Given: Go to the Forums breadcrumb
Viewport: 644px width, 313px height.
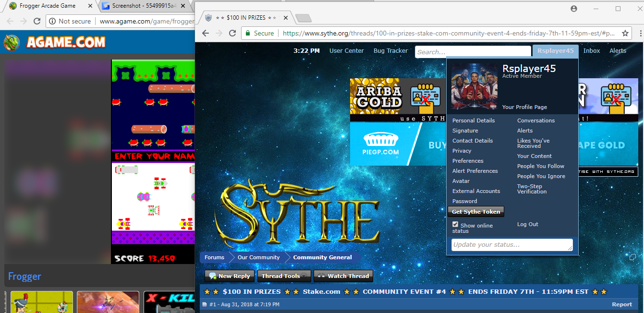Looking at the screenshot, I should point(214,257).
